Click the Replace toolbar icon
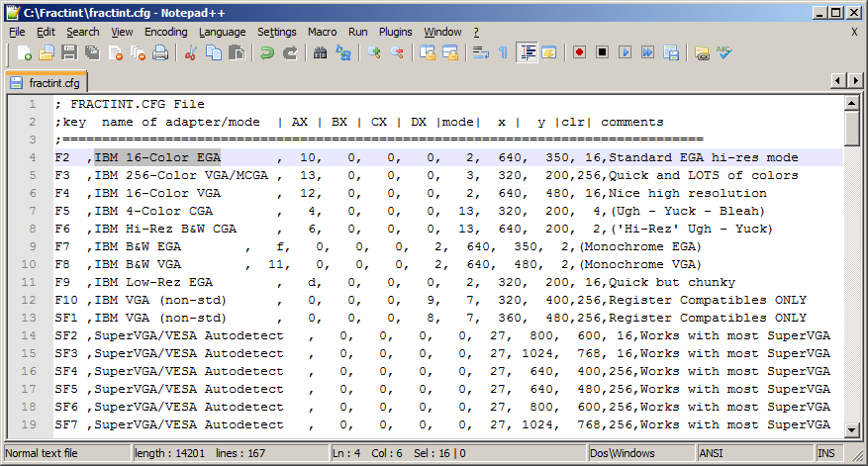The height and width of the screenshot is (466, 868). coord(343,53)
